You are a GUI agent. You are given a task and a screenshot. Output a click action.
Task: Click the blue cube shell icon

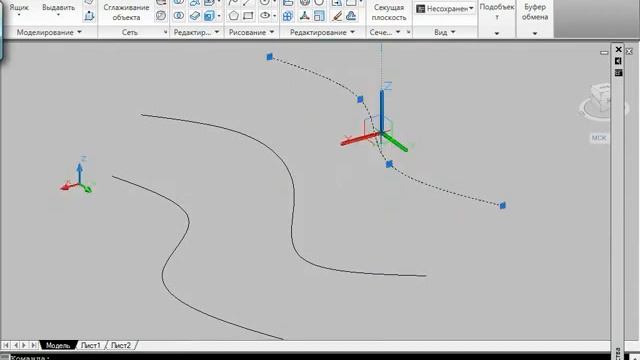209,16
